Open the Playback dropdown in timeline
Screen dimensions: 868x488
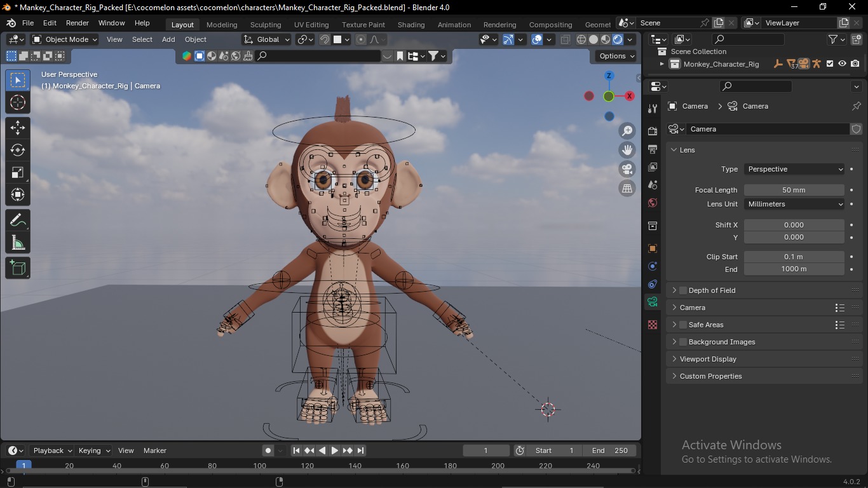tap(52, 451)
